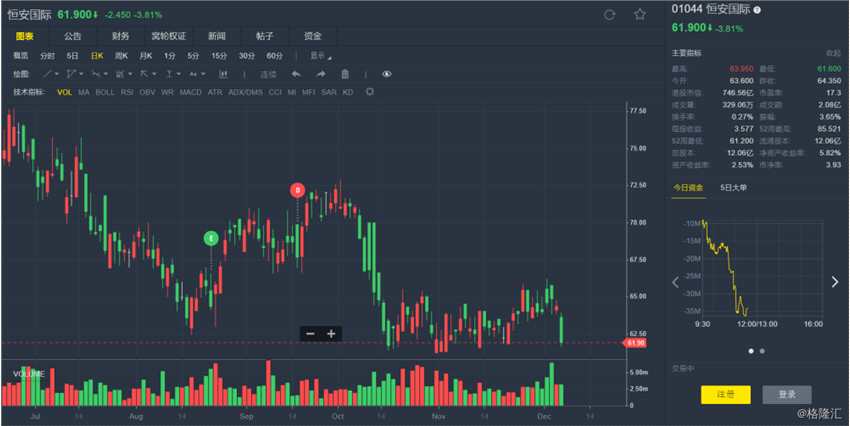Select the 1分 chart interval
This screenshot has height=426, width=850.
[170, 56]
